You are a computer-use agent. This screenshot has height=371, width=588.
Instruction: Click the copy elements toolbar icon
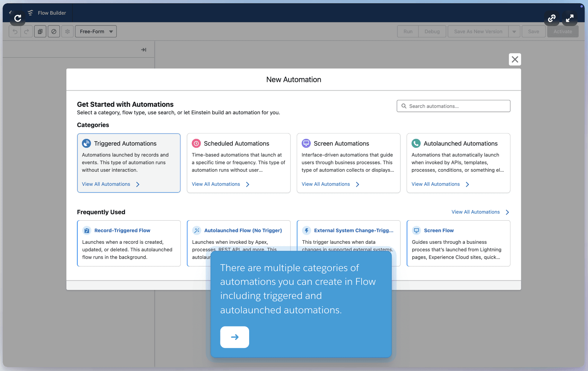(40, 31)
